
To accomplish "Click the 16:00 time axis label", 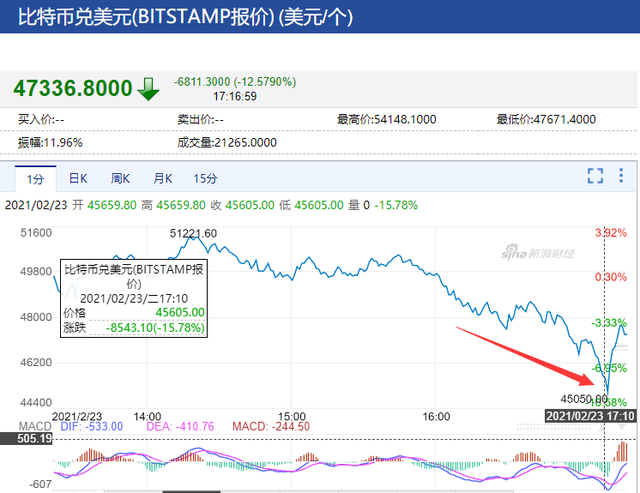I will pos(436,417).
